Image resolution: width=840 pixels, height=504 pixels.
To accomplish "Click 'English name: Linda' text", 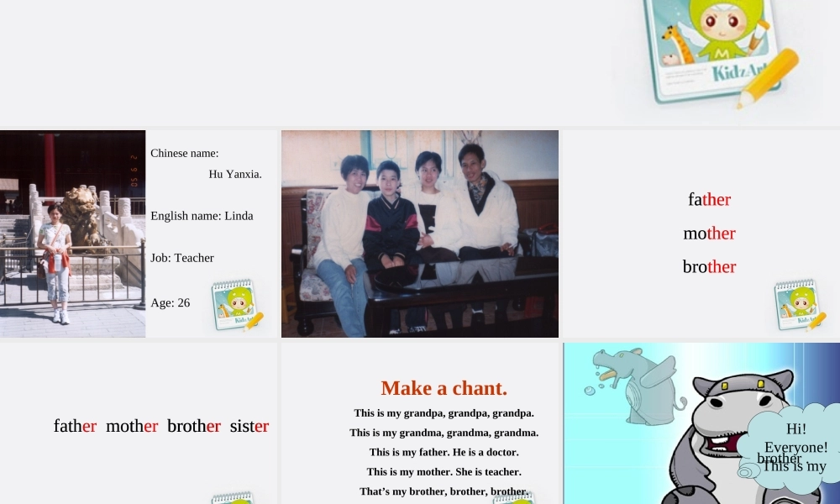I will tap(202, 216).
